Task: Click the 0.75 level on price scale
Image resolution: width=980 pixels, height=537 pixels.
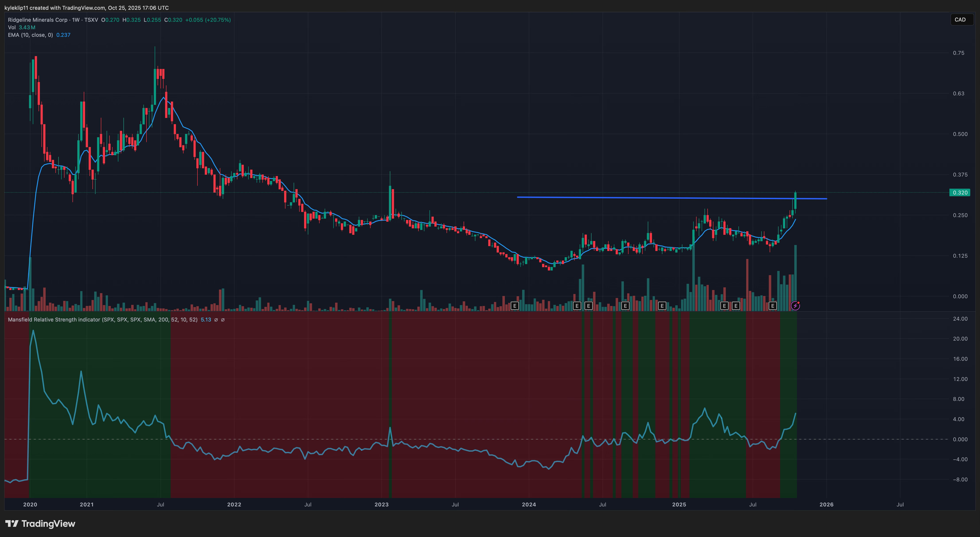Action: point(958,53)
